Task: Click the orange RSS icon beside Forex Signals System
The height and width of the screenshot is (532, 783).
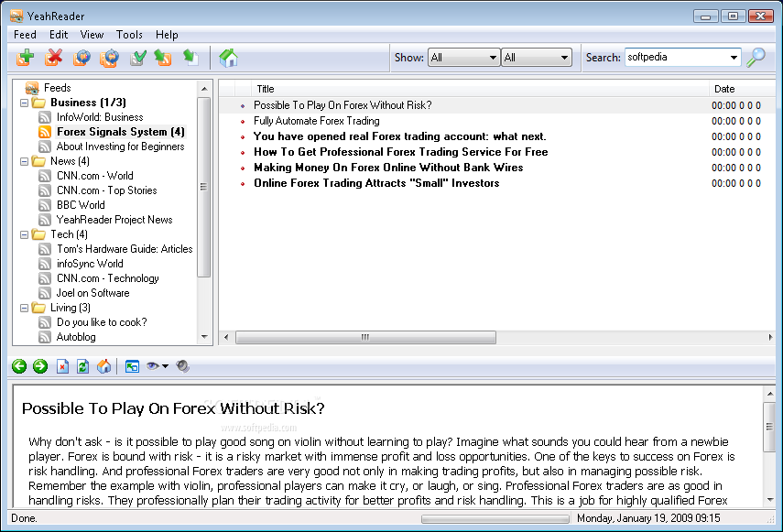Action: coord(45,132)
